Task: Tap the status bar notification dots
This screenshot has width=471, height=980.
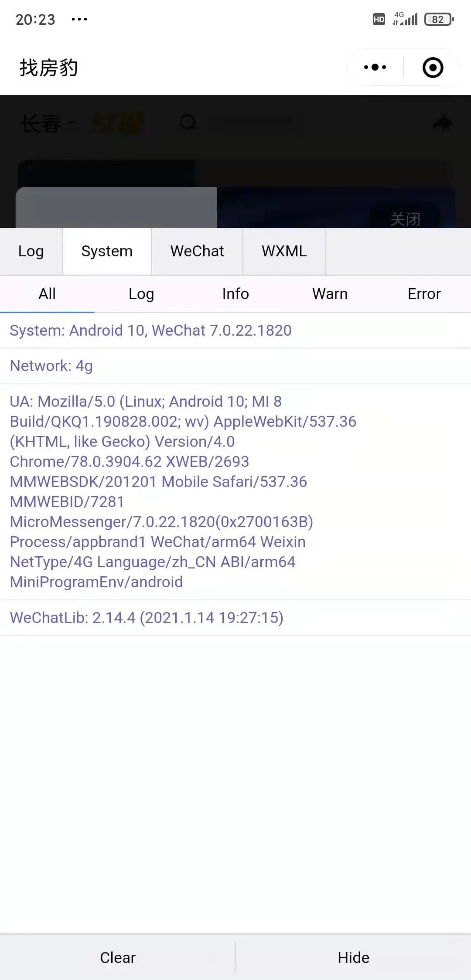Action: 79,19
